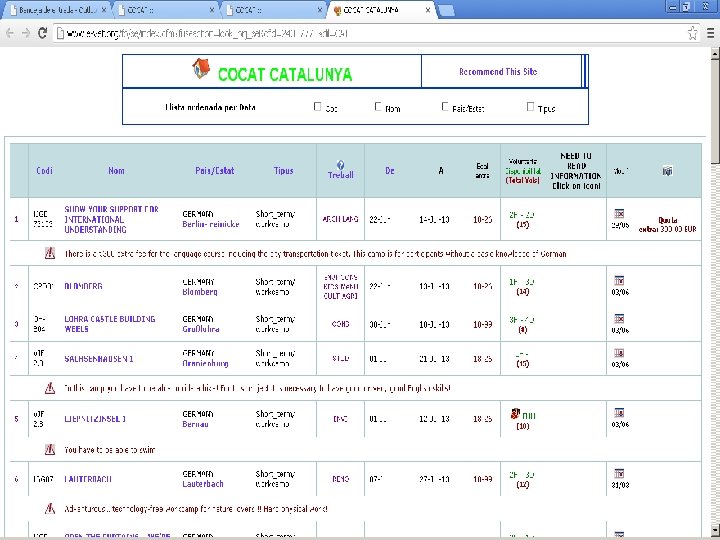Open the Liepnitzinsel 1 camp link
The width and height of the screenshot is (720, 540).
tap(95, 419)
